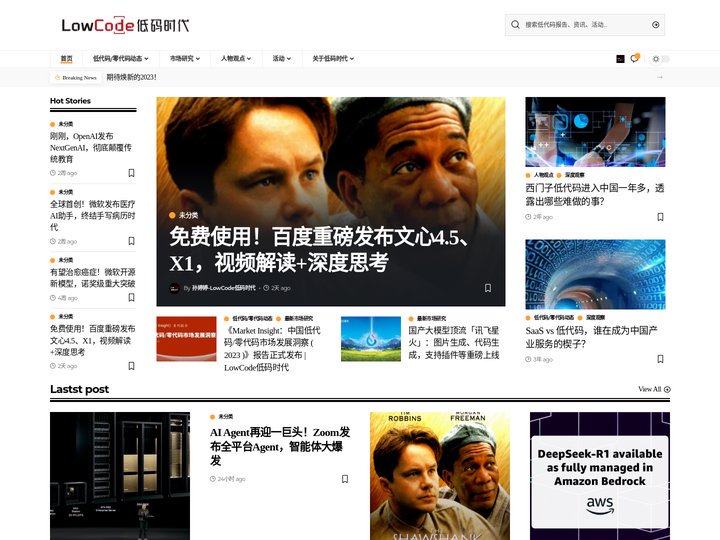Open the dark server stage thumbnail
This screenshot has height=540, width=720.
tap(120, 476)
